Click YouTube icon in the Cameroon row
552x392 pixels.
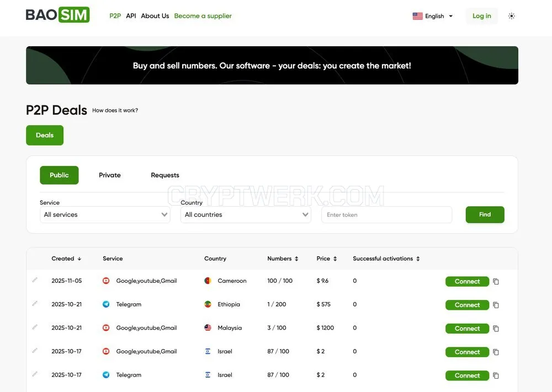pyautogui.click(x=106, y=281)
